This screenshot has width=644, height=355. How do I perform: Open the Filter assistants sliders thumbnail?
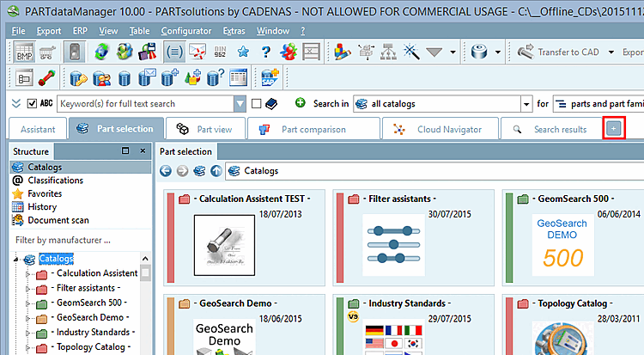394,245
